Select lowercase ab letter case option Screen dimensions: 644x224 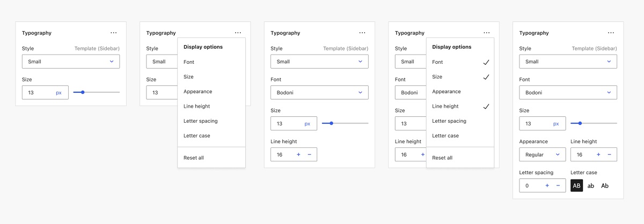tap(591, 186)
